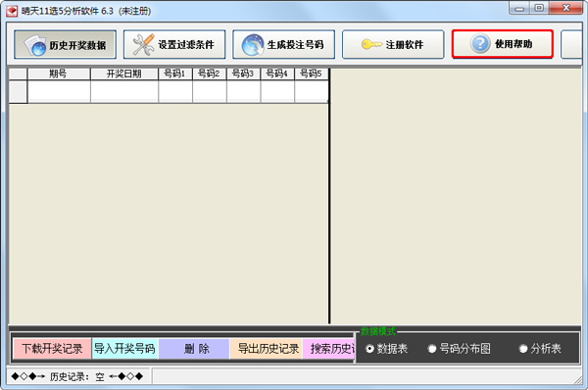Click the partially visible rightmost toolbar button
Screen dimensions: 588x390
point(571,44)
